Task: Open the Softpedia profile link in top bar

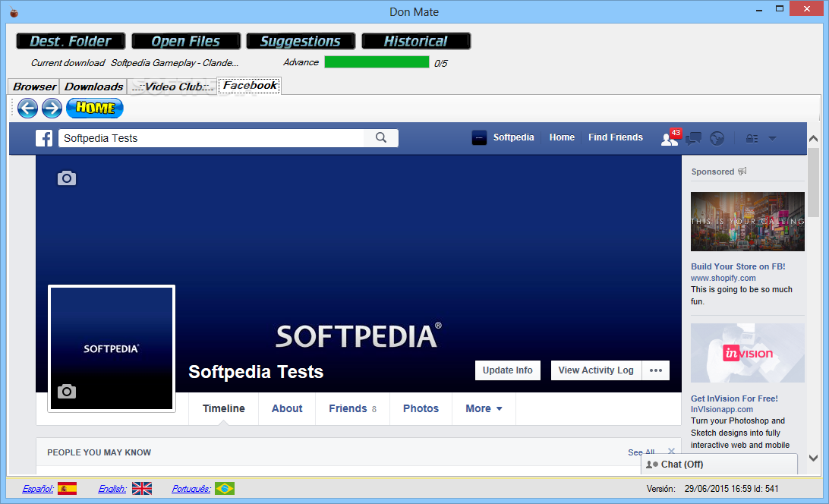Action: (513, 137)
